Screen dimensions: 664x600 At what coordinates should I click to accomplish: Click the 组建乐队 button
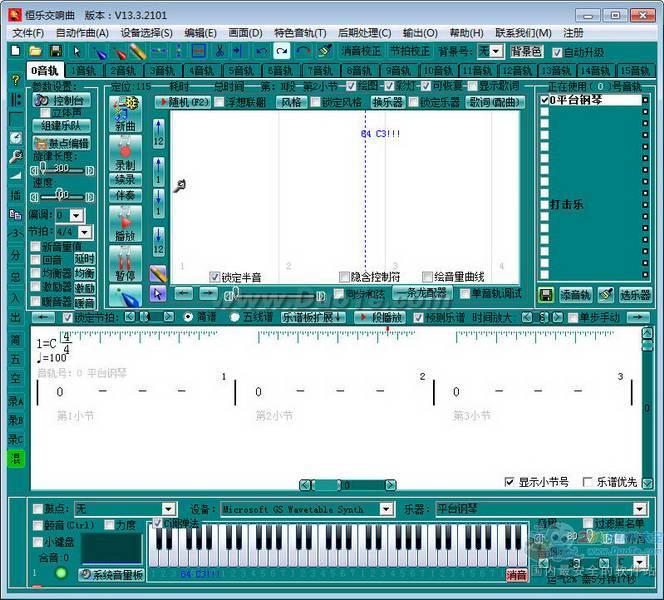pyautogui.click(x=62, y=126)
